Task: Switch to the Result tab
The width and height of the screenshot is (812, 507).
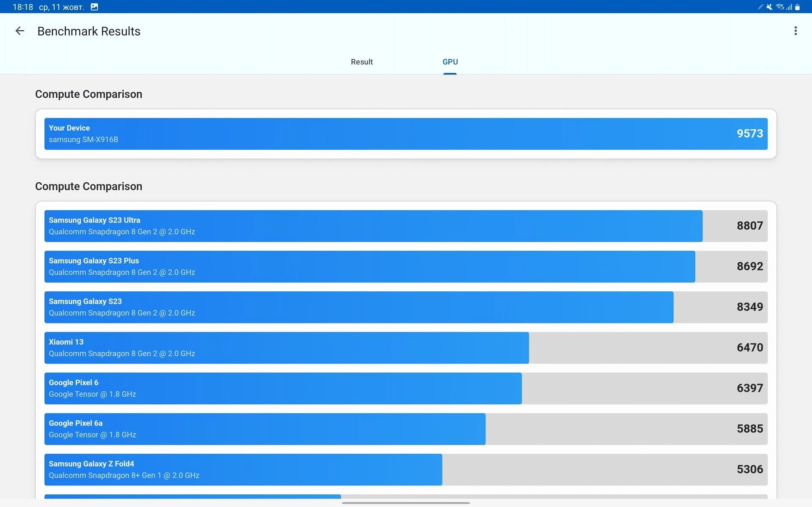Action: coord(362,62)
